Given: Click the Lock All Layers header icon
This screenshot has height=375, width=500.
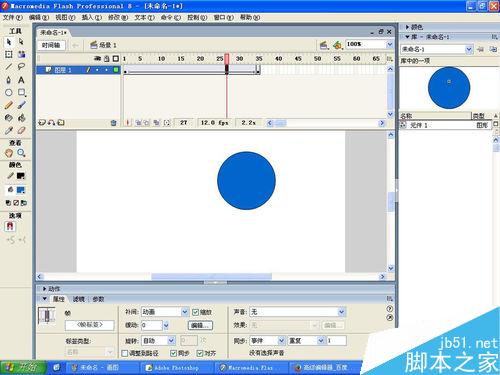Looking at the screenshot, I should click(107, 59).
